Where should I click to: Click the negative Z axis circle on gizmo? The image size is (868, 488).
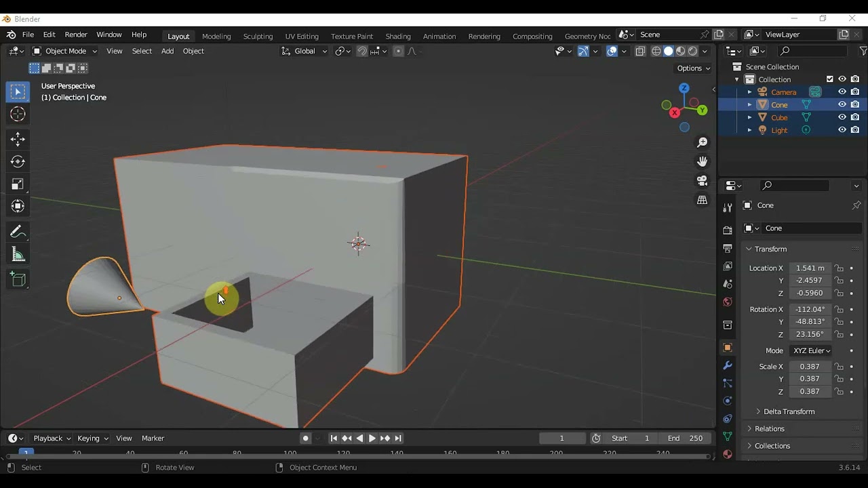684,127
